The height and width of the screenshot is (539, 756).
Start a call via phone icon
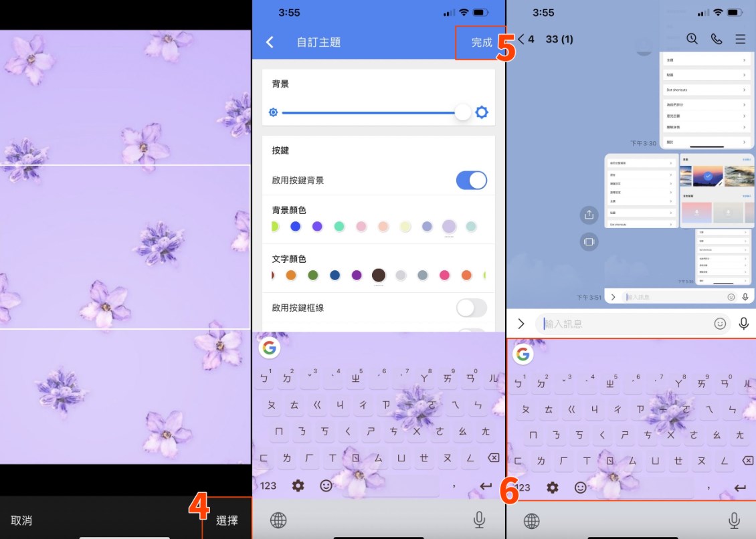coord(717,39)
